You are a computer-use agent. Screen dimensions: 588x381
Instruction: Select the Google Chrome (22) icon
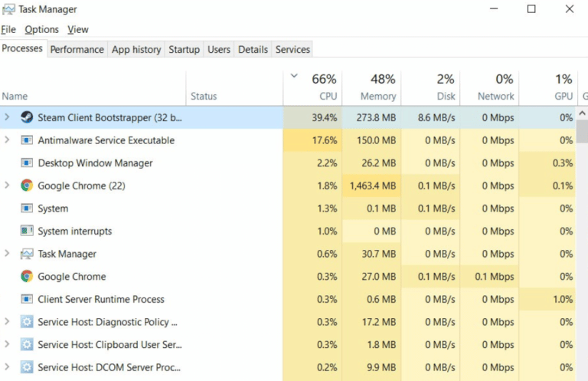[27, 186]
